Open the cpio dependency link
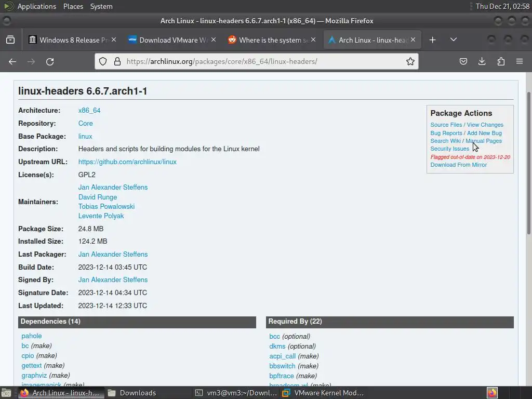The width and height of the screenshot is (532, 399). coord(28,355)
